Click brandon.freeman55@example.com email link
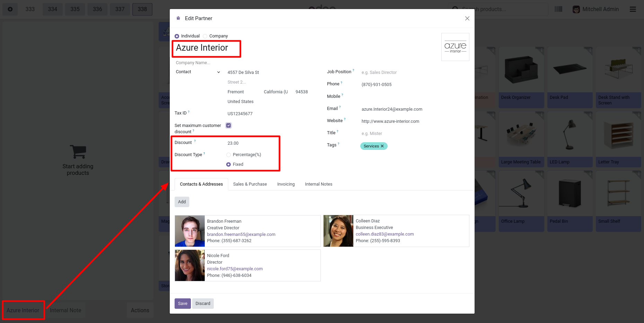 tap(241, 235)
